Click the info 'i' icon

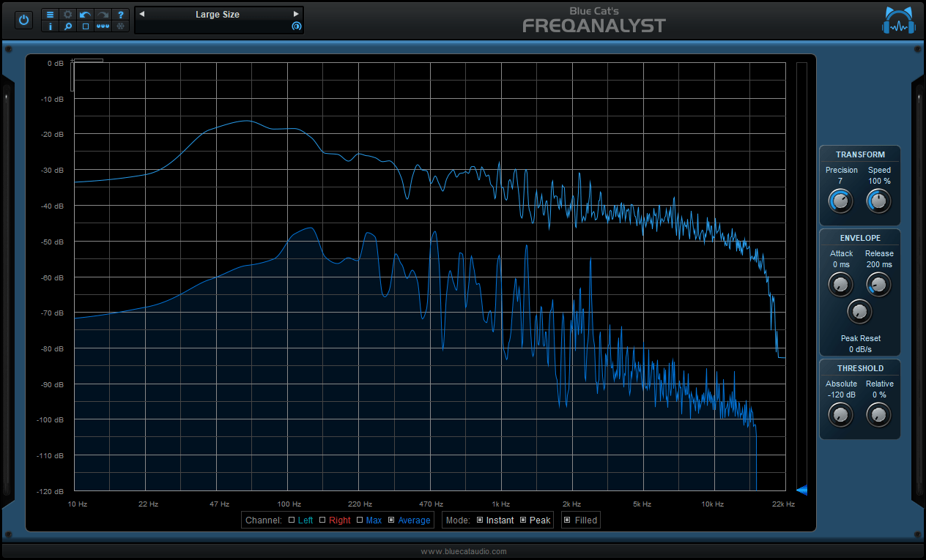click(x=51, y=26)
